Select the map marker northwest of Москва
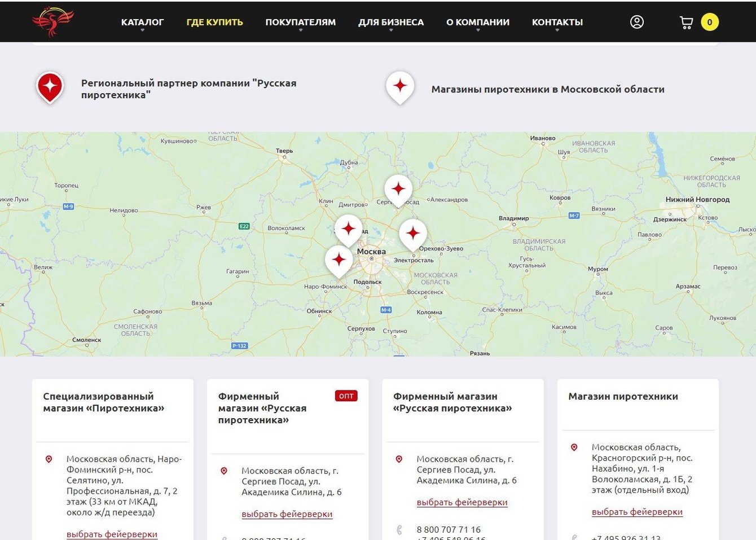The height and width of the screenshot is (540, 756). (x=349, y=230)
